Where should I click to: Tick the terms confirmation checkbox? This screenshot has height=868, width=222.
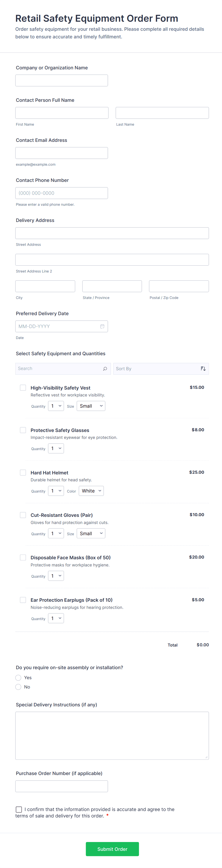click(19, 809)
